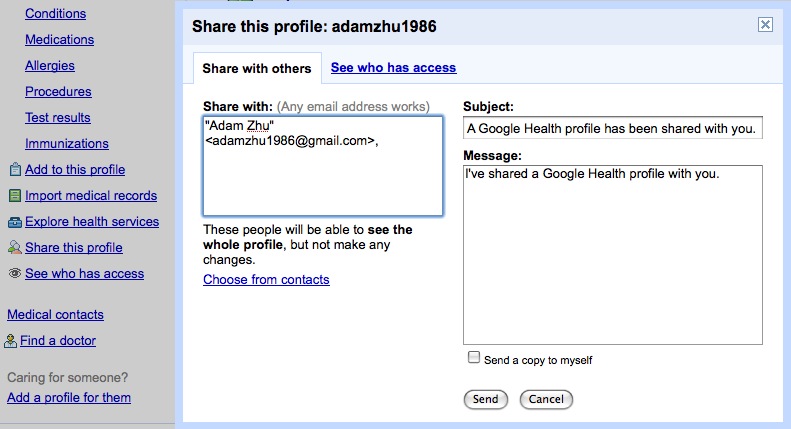Click the Find a doctor icon
791x429 pixels.
coord(11,341)
